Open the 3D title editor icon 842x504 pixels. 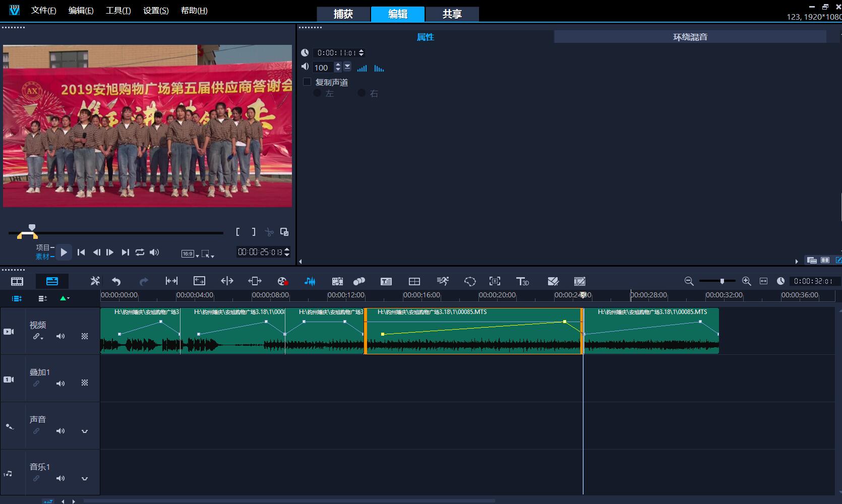pyautogui.click(x=522, y=281)
